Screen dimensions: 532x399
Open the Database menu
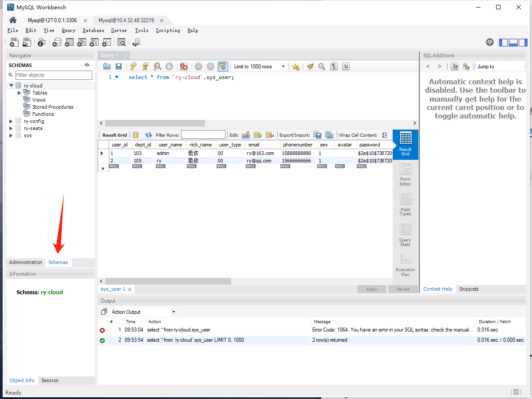tap(93, 30)
